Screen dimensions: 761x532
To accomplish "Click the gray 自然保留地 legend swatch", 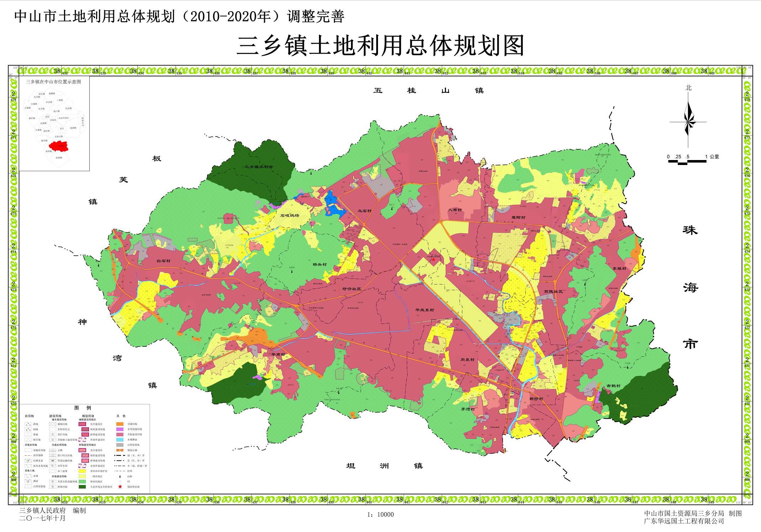I will coord(120,445).
